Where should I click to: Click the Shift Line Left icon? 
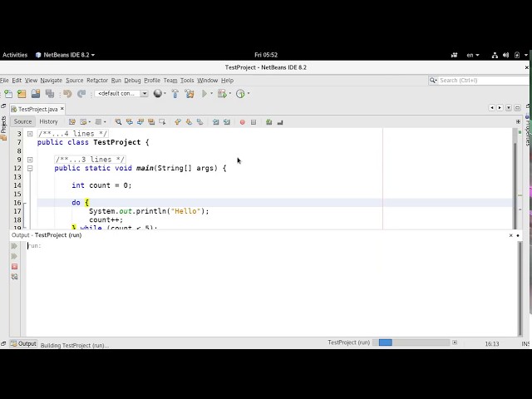point(216,122)
